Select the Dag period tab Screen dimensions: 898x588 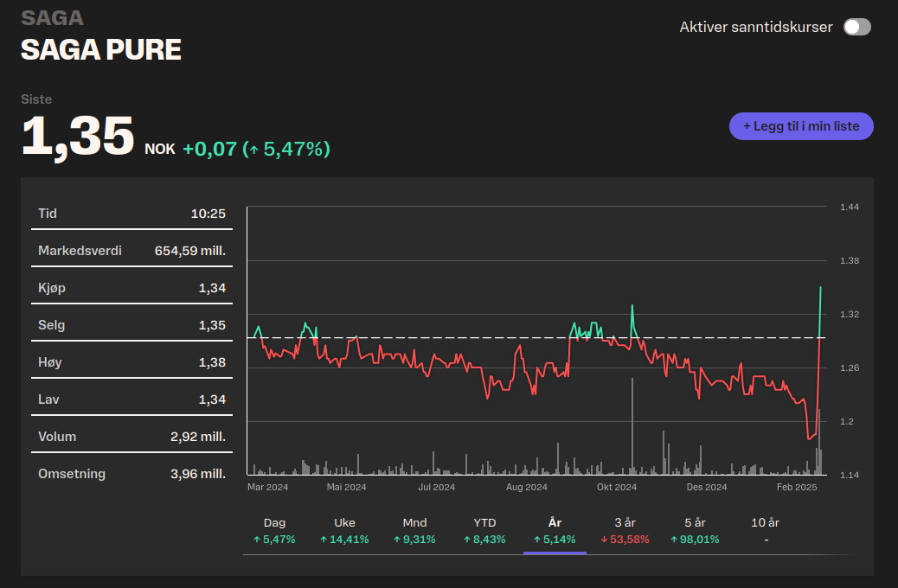pos(274,530)
